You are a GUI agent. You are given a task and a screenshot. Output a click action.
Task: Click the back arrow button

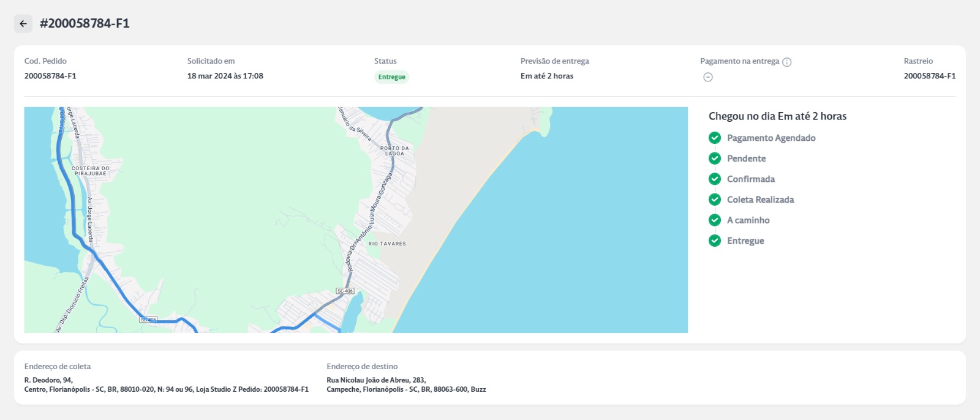point(23,24)
